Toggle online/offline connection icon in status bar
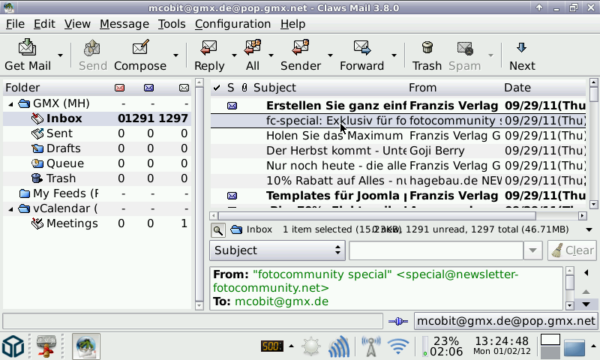The image size is (600, 360). tap(398, 321)
